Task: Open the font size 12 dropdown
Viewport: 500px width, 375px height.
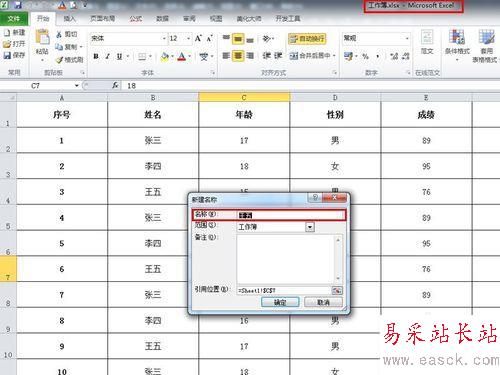Action: tap(188, 39)
